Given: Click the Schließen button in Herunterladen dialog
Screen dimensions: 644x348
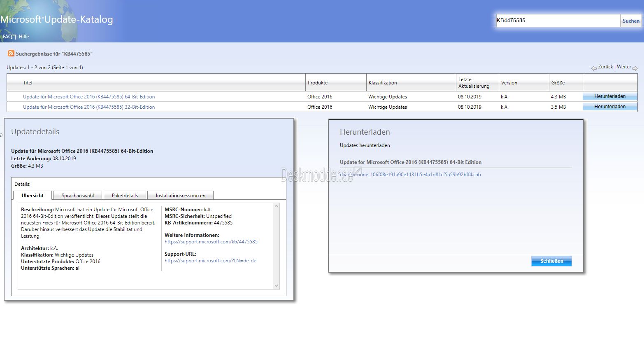Looking at the screenshot, I should (x=551, y=261).
